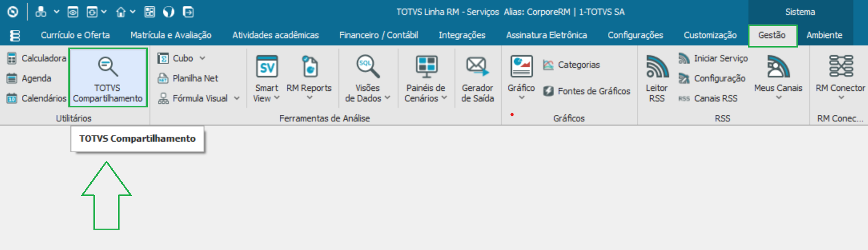Image resolution: width=868 pixels, height=250 pixels.
Task: Select the Gestão ribbon tab
Action: coord(772,35)
